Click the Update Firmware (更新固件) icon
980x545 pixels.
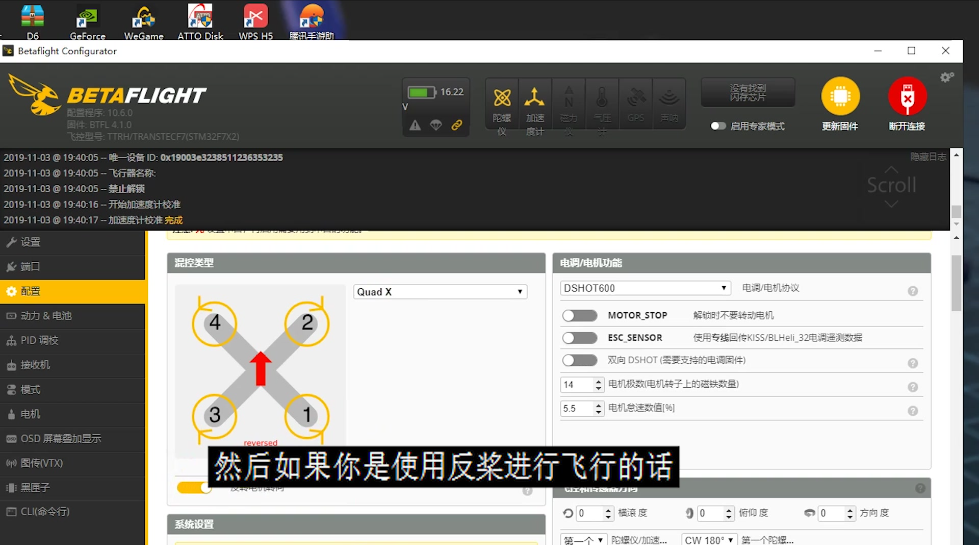(840, 97)
